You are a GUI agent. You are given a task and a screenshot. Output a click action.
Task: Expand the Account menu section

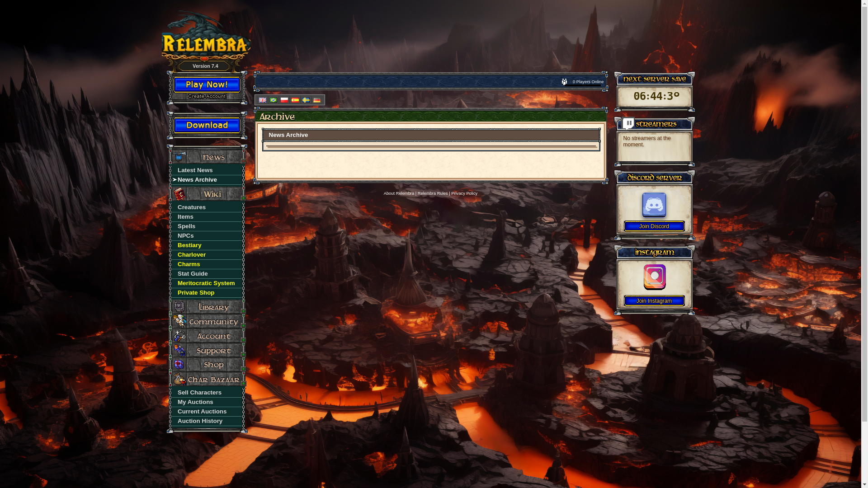point(243,340)
